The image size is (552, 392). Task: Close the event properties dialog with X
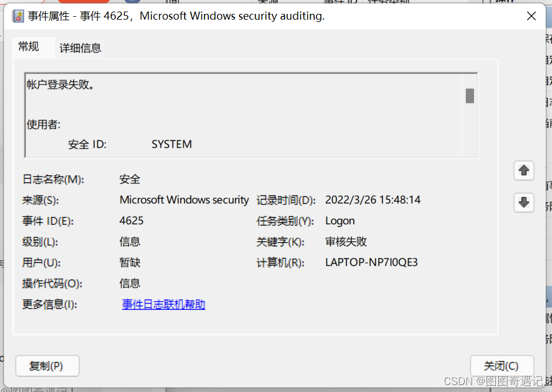click(x=531, y=16)
